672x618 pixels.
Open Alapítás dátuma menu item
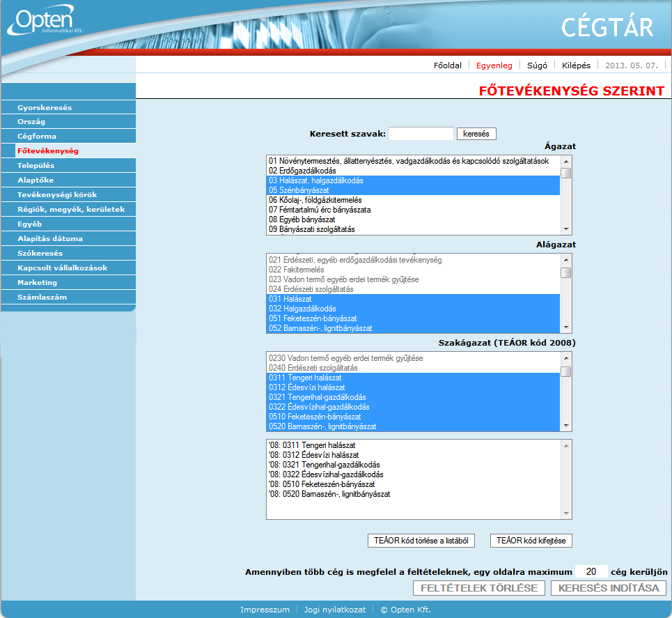point(68,238)
